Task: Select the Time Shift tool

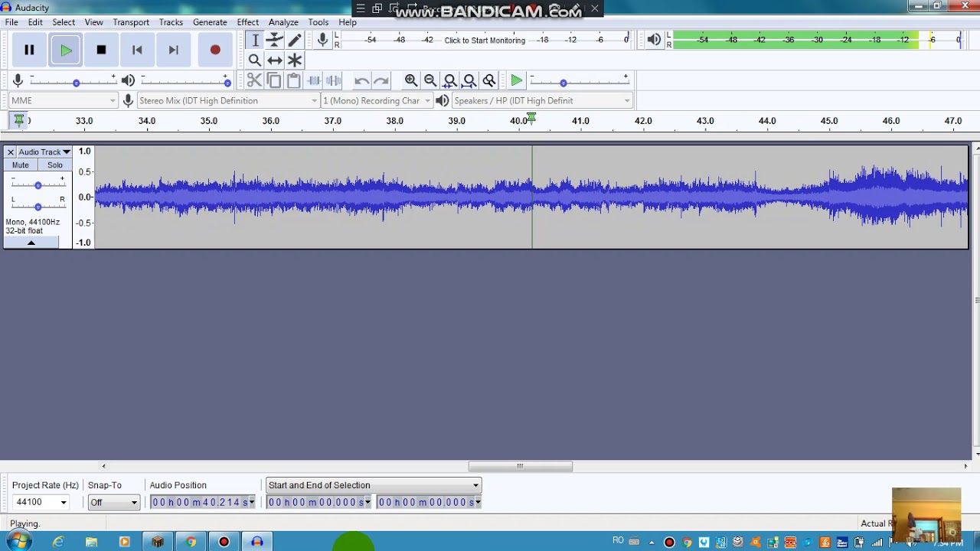Action: [275, 60]
